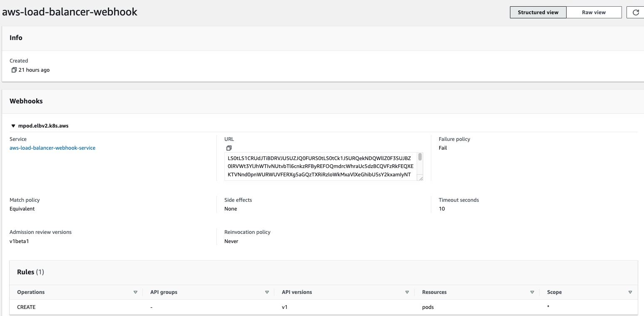Image resolution: width=644 pixels, height=316 pixels.
Task: Click the Operations column header label
Action: click(31, 292)
